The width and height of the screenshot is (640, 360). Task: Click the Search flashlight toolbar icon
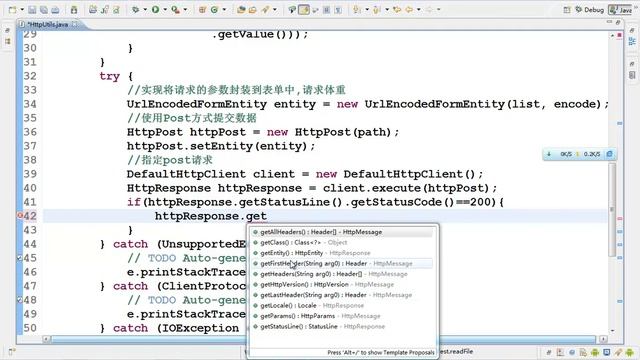coord(265,9)
